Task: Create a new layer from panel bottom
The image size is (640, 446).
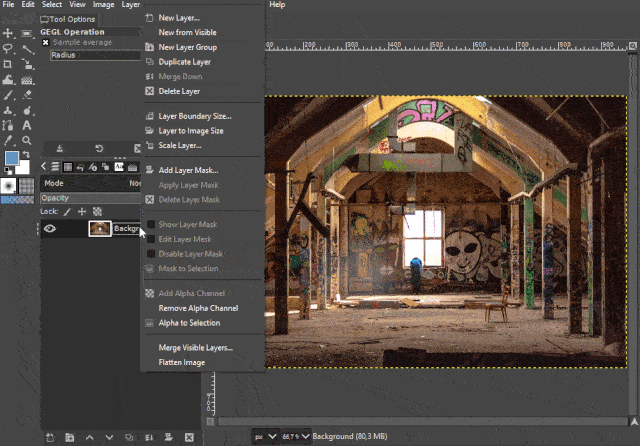Action: (50, 438)
